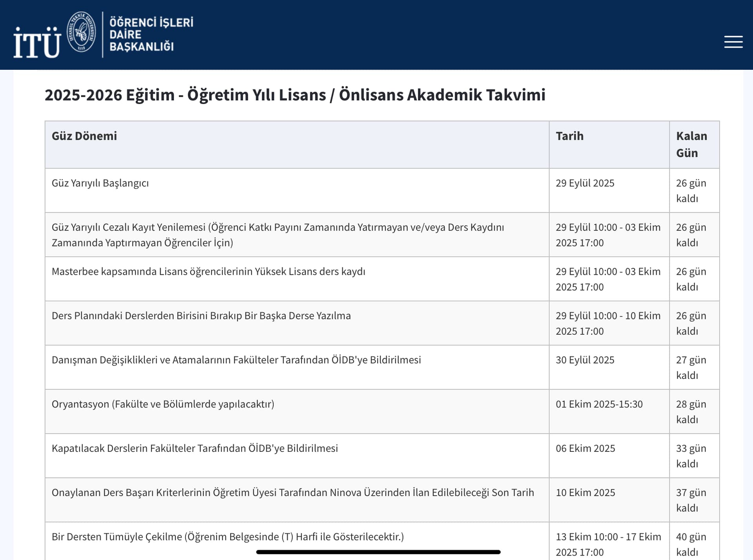Click the Tarih column header

[x=570, y=136]
